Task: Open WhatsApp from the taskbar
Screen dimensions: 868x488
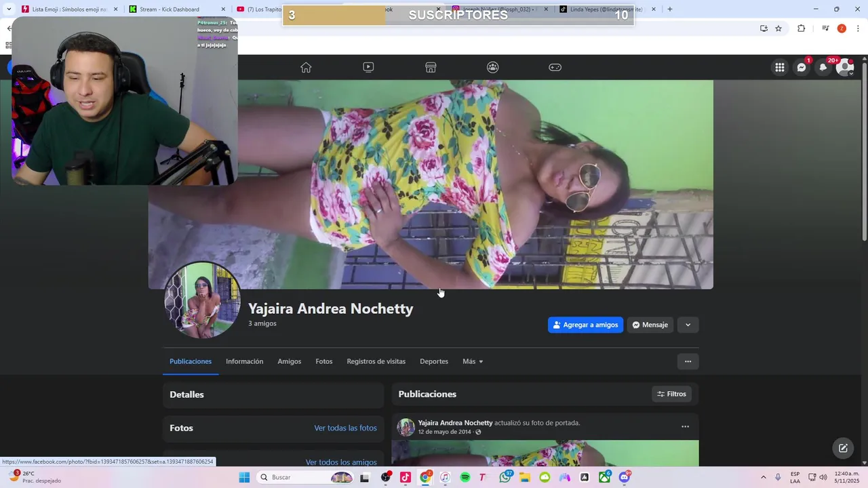Action: [505, 477]
